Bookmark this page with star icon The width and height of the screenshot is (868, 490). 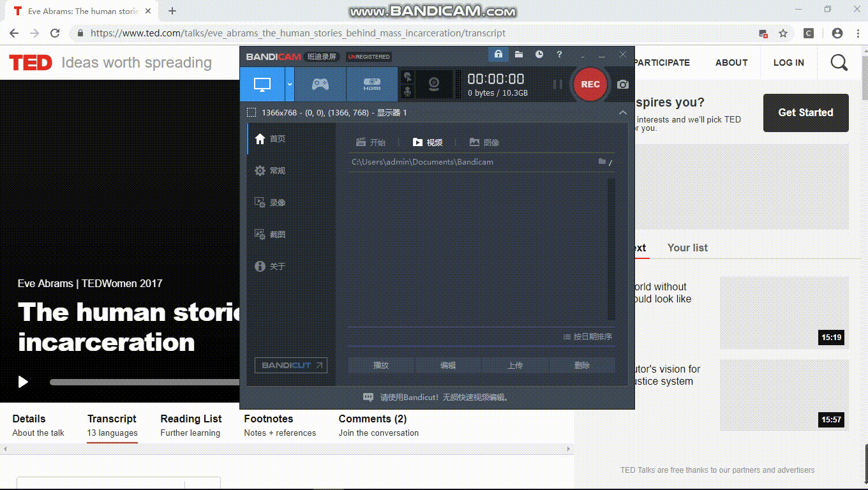783,33
